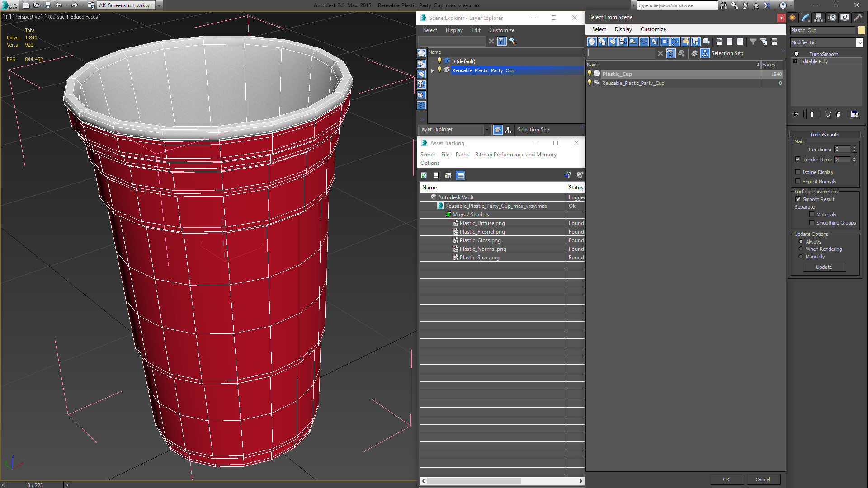Open Select menu in Scene Explorer
Viewport: 868px width, 488px height.
[x=430, y=30]
